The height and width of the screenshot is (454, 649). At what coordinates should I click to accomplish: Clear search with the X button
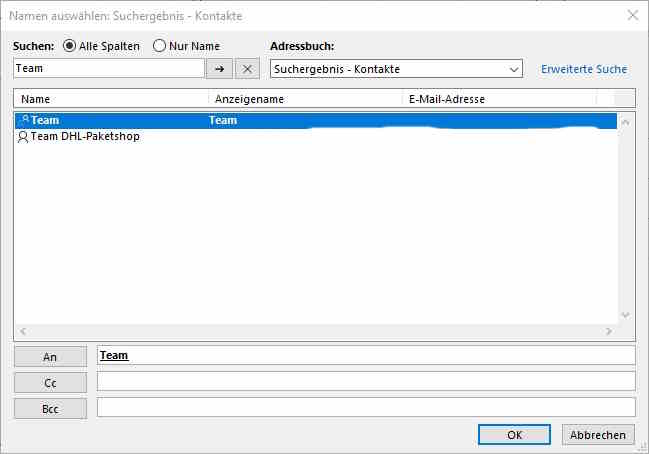[x=248, y=69]
